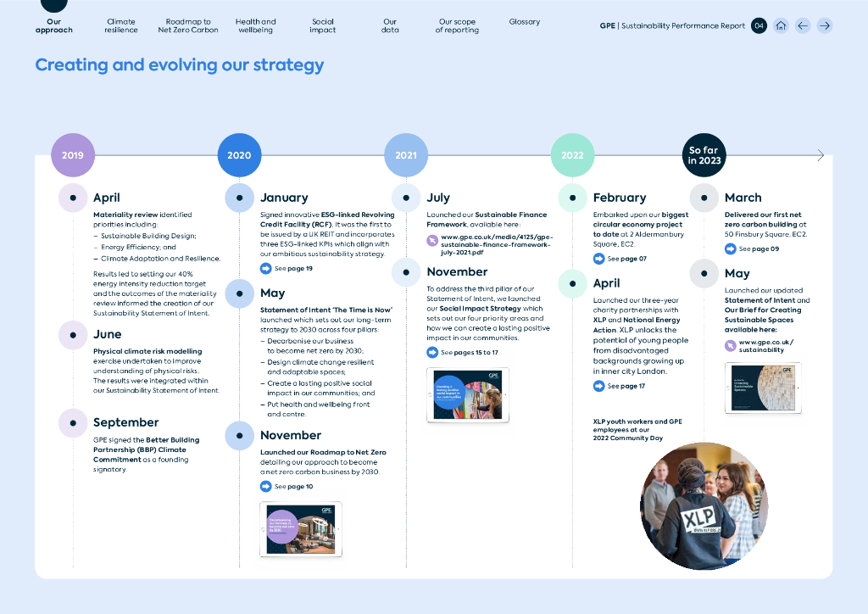Open the 'Climate resilience' tab
The width and height of the screenshot is (868, 614).
click(120, 25)
